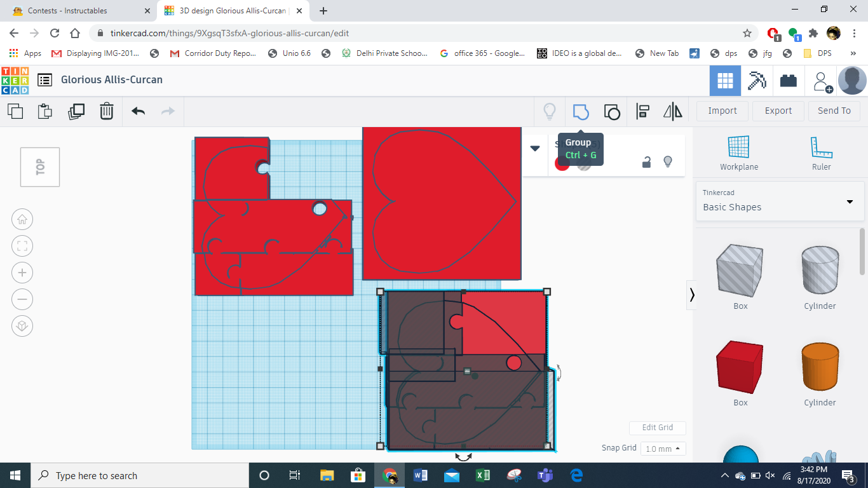Click the TOP view cube
Viewport: 868px width, 488px height.
pos(40,167)
